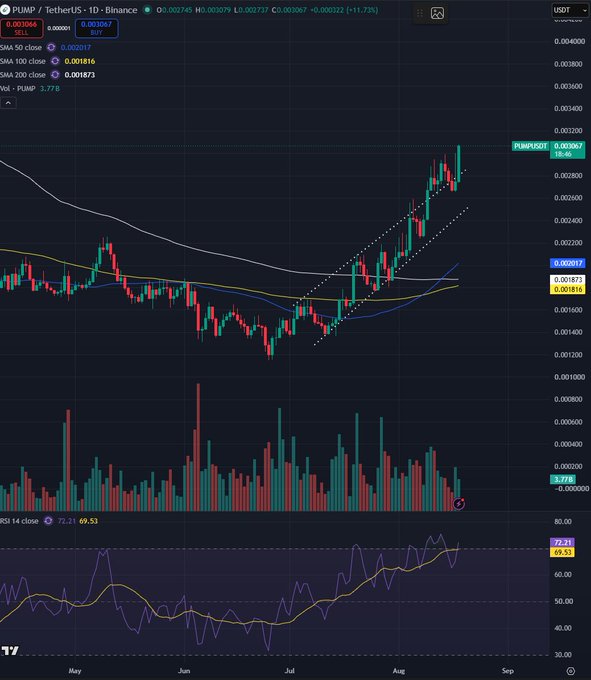Click the SELL 0.003066 button

click(x=21, y=28)
